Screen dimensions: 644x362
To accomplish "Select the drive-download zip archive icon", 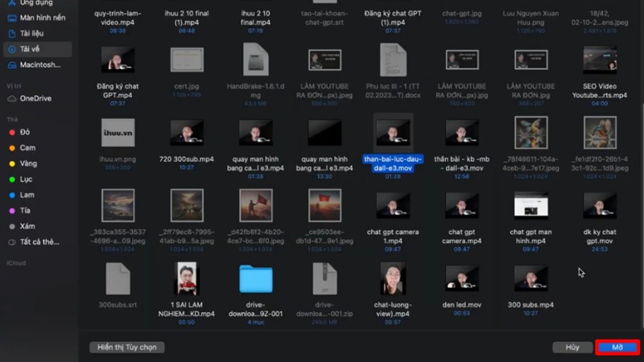I will (x=324, y=279).
